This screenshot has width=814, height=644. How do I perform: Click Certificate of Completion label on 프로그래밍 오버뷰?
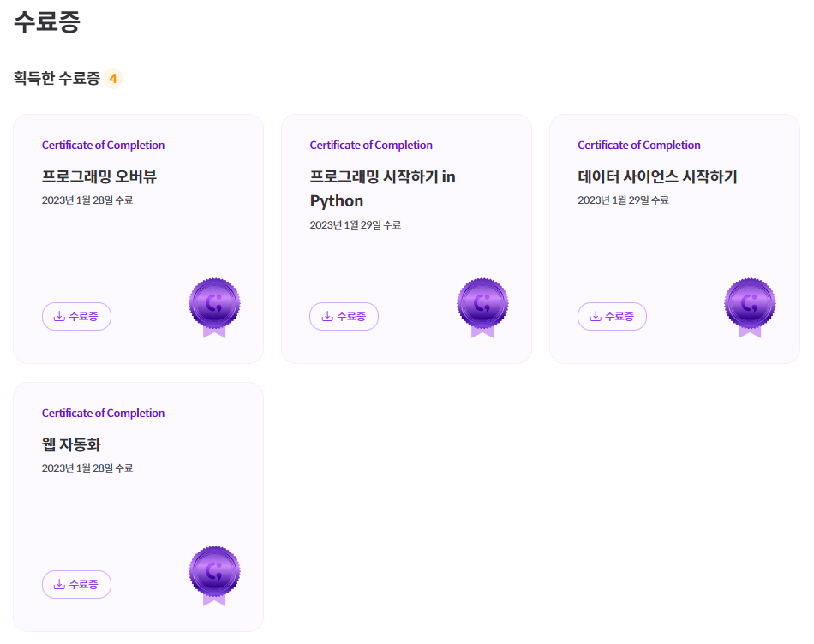point(104,146)
